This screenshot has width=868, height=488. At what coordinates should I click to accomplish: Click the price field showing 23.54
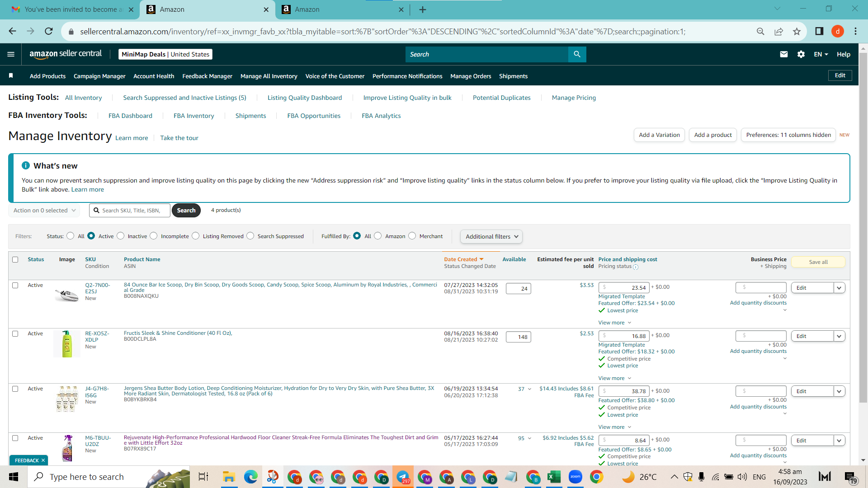(624, 288)
